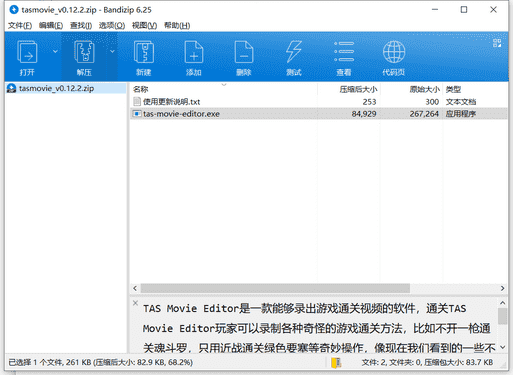Click the 文件: 2 summary in status bar
The image size is (513, 375).
427,362
